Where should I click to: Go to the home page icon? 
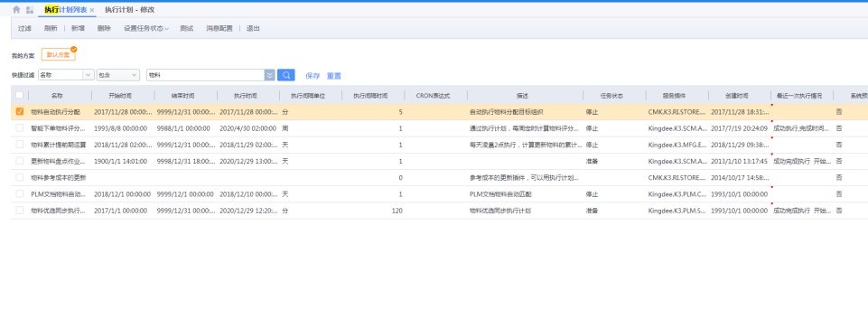coord(16,9)
